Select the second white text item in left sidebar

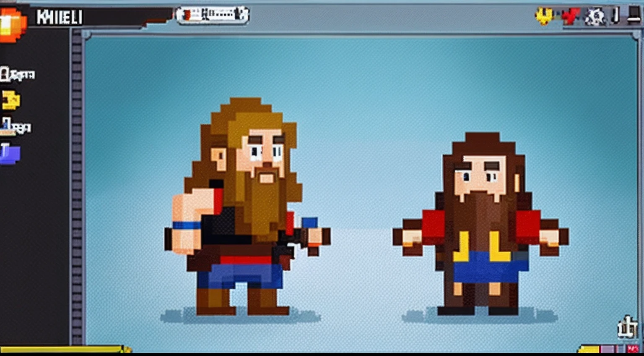(x=16, y=126)
